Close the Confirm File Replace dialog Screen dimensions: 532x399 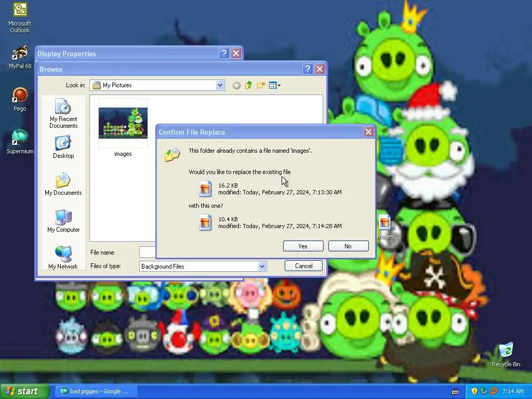(x=368, y=131)
